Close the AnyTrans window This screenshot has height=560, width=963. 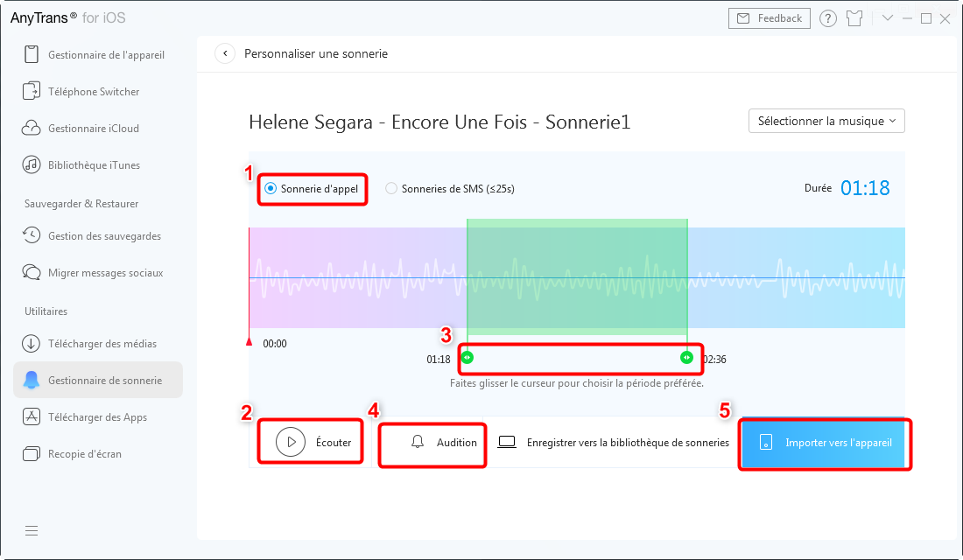(945, 18)
